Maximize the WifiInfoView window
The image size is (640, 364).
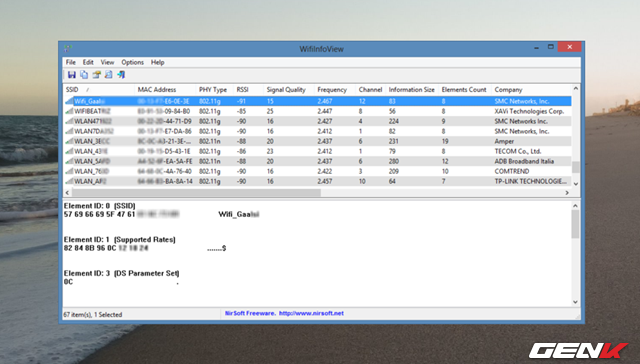tap(551, 47)
